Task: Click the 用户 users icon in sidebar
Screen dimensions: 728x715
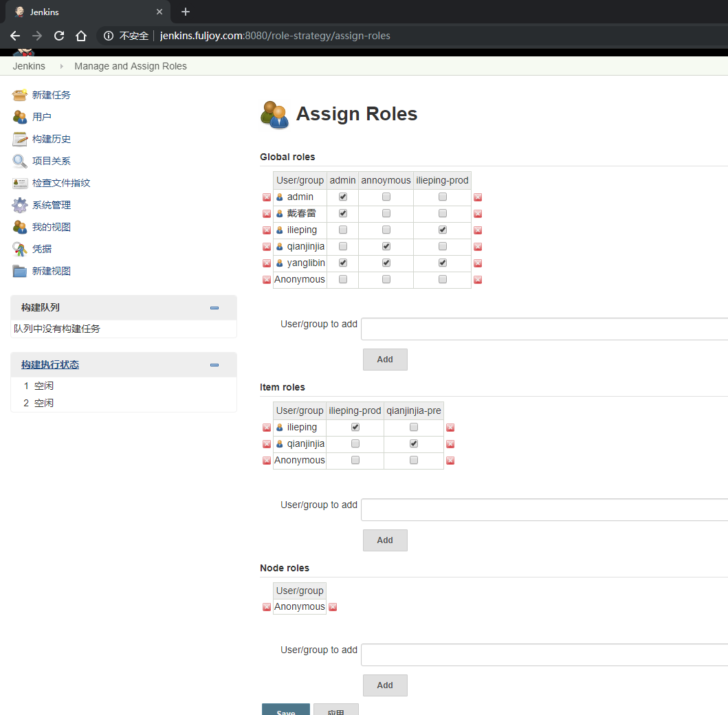Action: coord(19,117)
